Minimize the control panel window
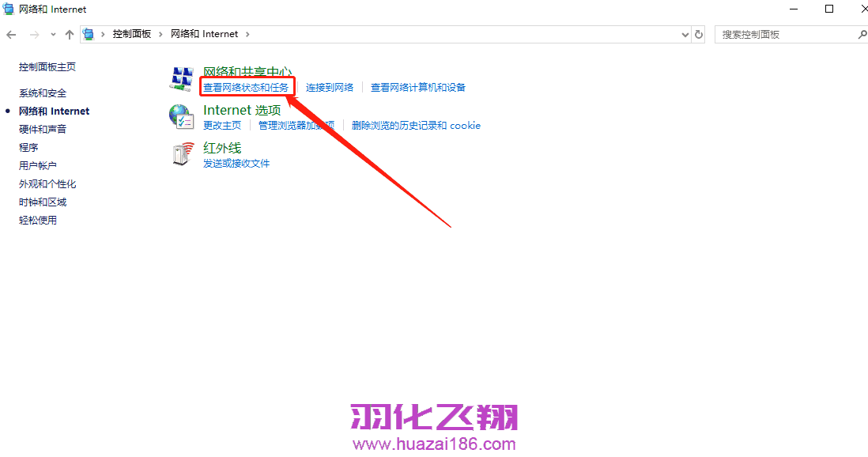 tap(794, 9)
